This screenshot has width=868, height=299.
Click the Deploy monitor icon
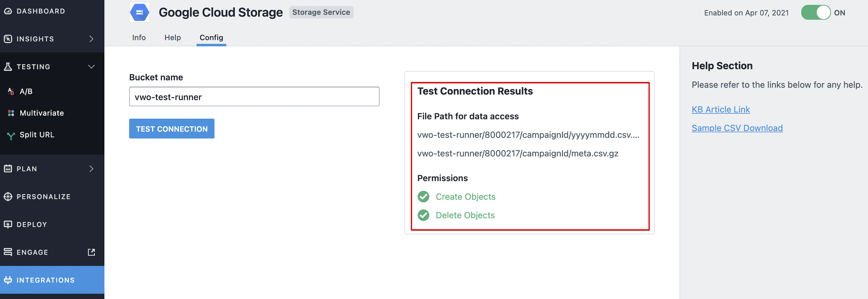pos(8,225)
